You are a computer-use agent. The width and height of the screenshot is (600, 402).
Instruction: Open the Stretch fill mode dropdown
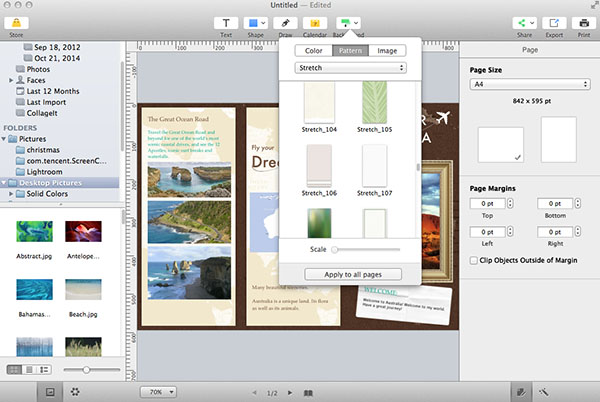point(349,68)
